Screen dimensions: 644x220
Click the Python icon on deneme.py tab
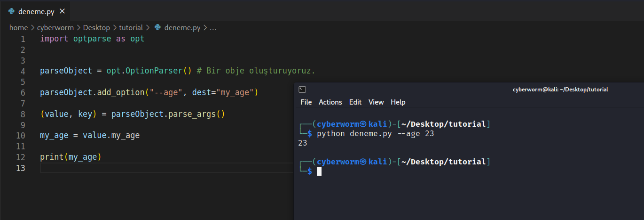(11, 11)
